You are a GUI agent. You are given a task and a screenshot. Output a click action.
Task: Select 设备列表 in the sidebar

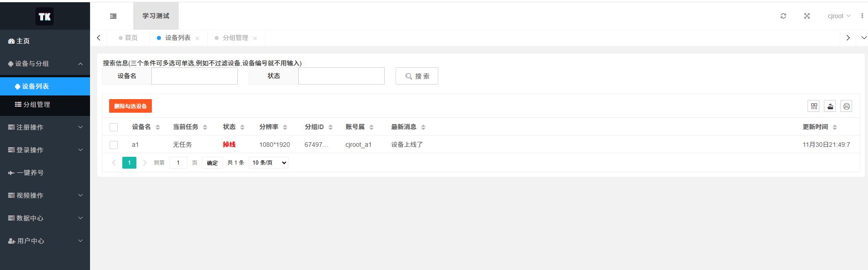point(45,86)
